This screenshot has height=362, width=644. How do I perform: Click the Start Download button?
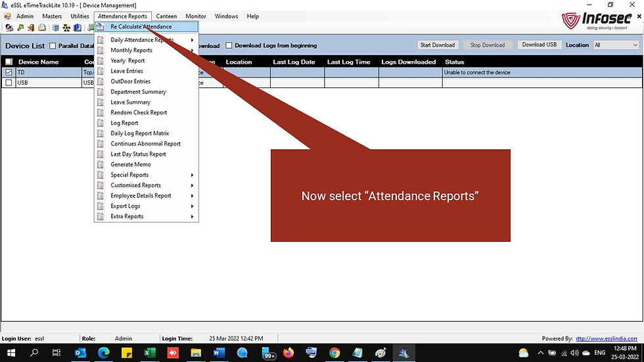pyautogui.click(x=438, y=45)
